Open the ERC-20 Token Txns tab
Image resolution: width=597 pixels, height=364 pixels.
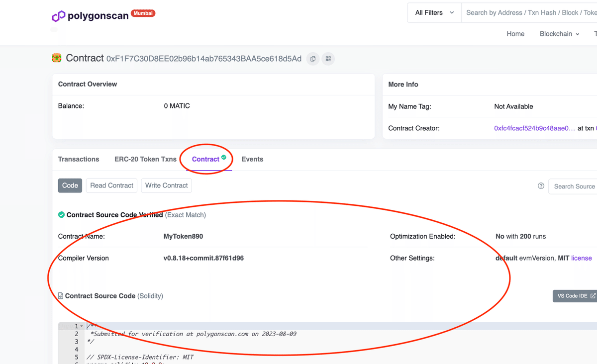(x=145, y=159)
